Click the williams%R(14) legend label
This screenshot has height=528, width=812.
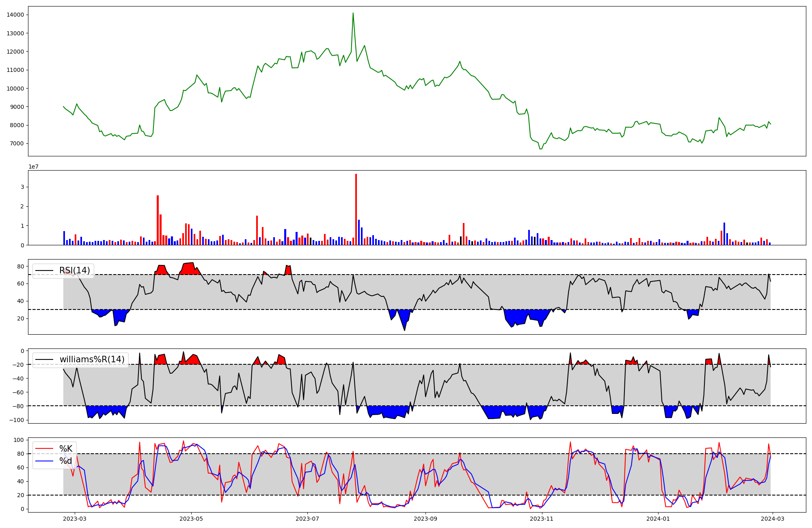[92, 359]
